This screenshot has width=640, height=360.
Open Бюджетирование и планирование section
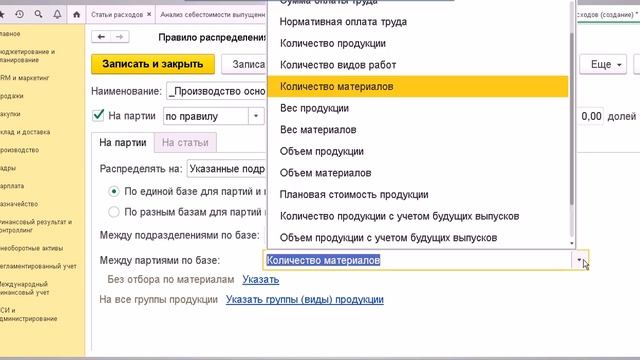(27, 56)
